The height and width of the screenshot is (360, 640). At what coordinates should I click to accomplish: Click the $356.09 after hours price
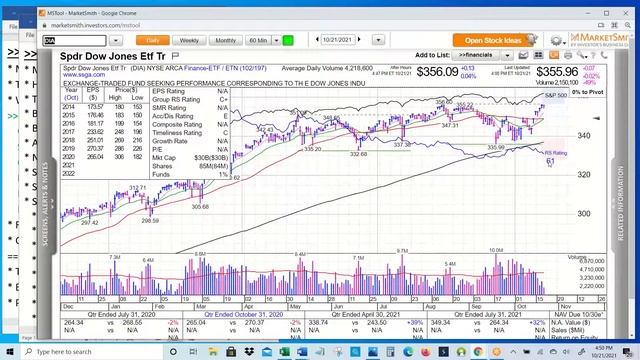tap(437, 72)
